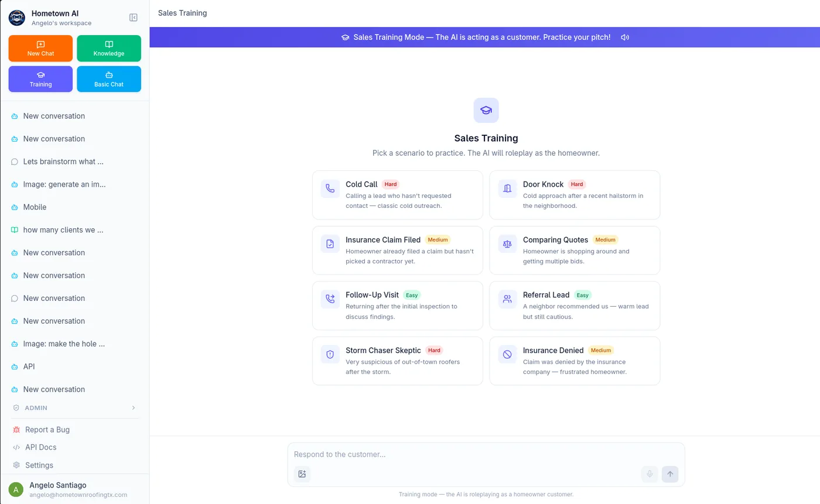Send message with the arrow-up button
Image resolution: width=820 pixels, height=504 pixels.
coord(670,474)
